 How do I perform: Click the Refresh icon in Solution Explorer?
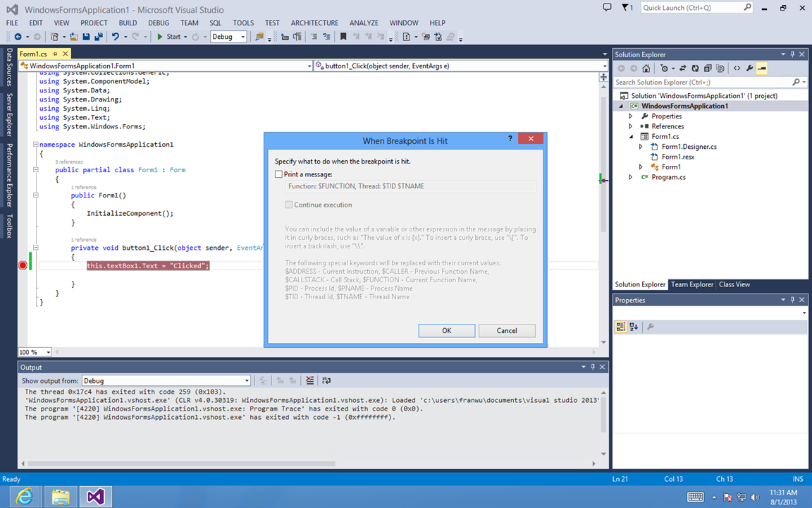pyautogui.click(x=696, y=68)
